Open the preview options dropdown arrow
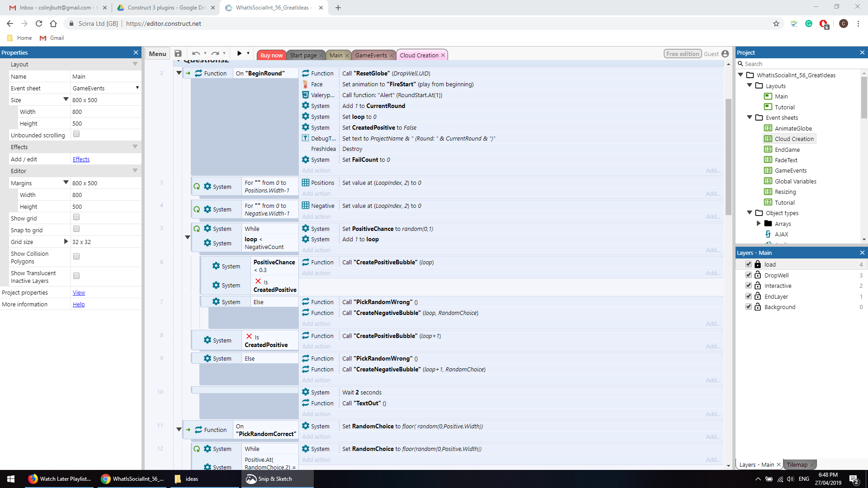 point(248,53)
